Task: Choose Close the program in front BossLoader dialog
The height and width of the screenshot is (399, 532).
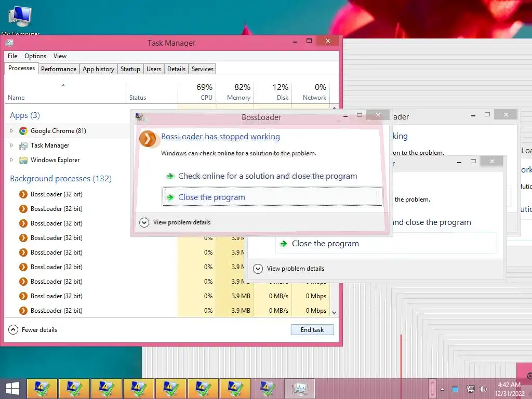Action: click(x=272, y=197)
